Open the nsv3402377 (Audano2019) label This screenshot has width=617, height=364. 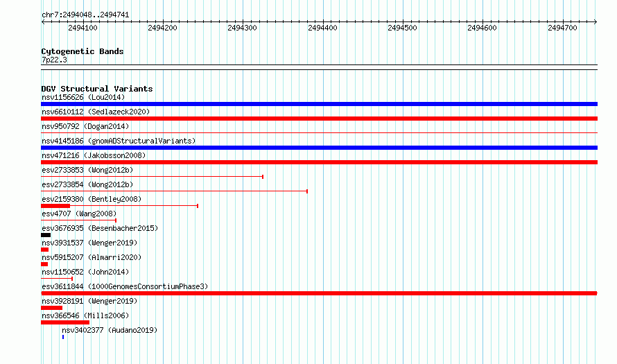[110, 330]
